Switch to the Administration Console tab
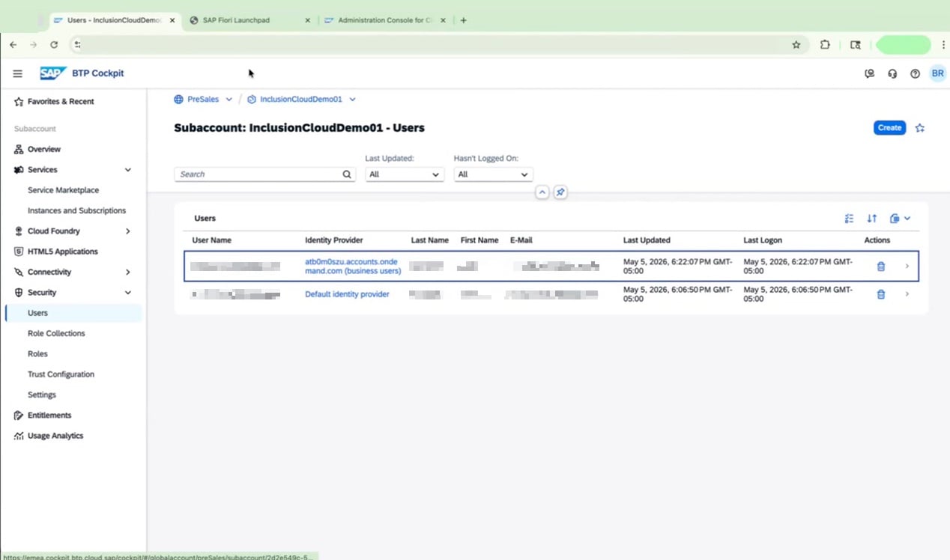Image resolution: width=950 pixels, height=560 pixels. pos(386,20)
